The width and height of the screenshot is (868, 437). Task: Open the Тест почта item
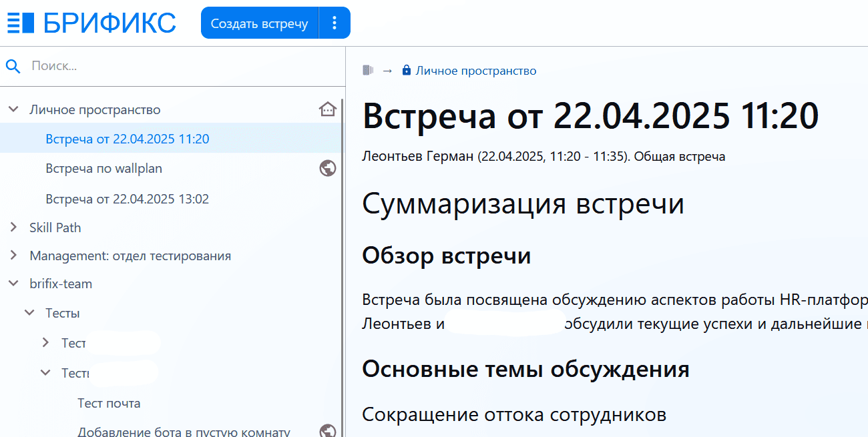pyautogui.click(x=109, y=403)
